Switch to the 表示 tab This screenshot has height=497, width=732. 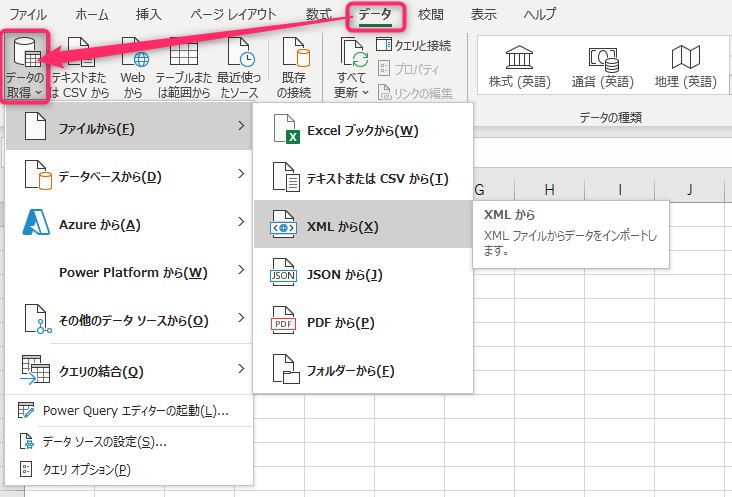[x=483, y=14]
